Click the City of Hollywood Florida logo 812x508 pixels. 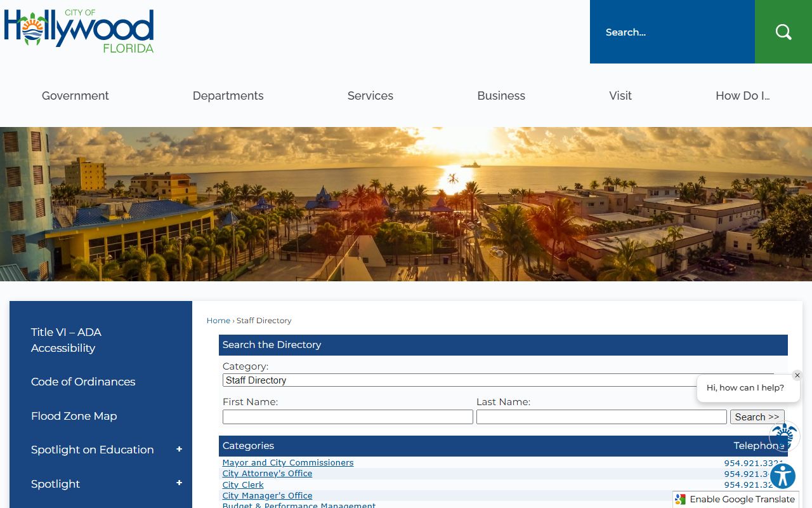pos(79,30)
